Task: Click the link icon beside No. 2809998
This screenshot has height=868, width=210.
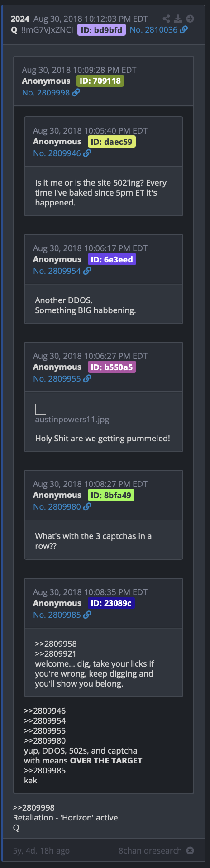Action: click(x=76, y=92)
